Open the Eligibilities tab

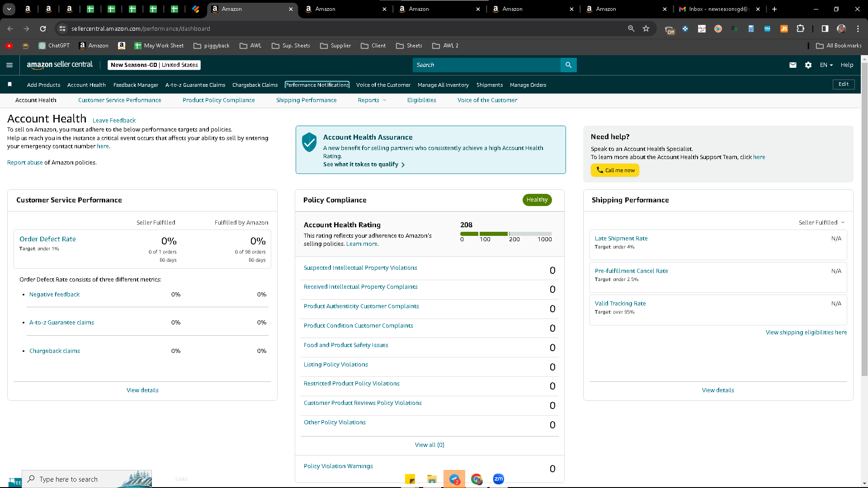422,100
